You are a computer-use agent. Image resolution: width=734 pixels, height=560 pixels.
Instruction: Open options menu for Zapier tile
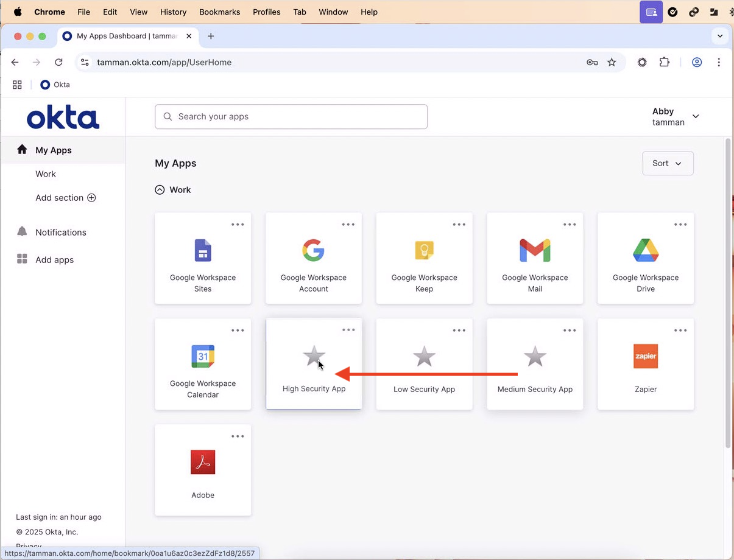[680, 331]
